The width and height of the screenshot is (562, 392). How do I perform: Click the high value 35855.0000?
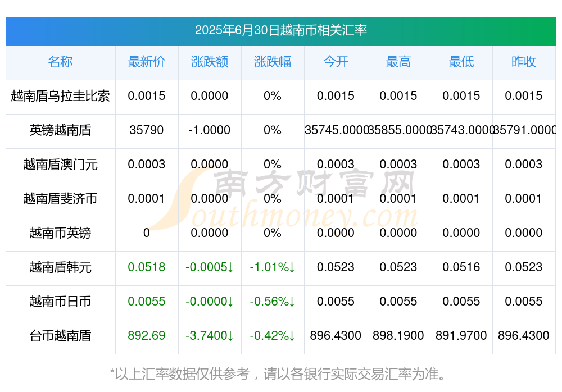point(399,130)
